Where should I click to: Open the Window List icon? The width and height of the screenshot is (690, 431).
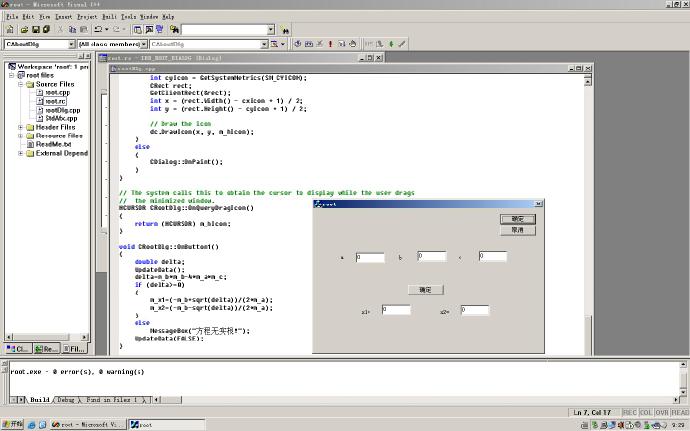pyautogui.click(x=160, y=29)
